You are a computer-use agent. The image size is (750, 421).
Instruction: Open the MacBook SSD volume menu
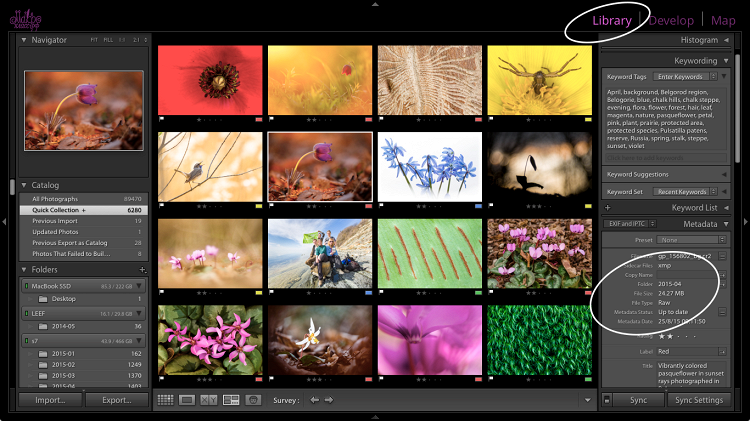click(139, 286)
